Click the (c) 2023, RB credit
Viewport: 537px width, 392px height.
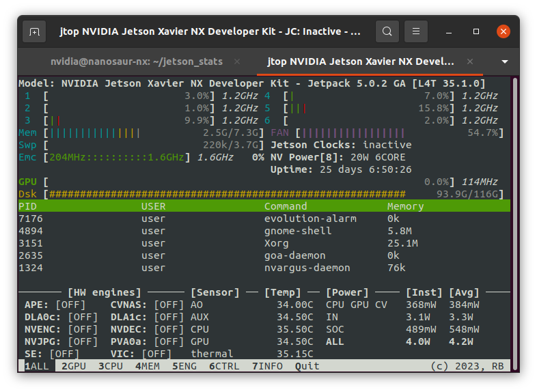tap(467, 366)
